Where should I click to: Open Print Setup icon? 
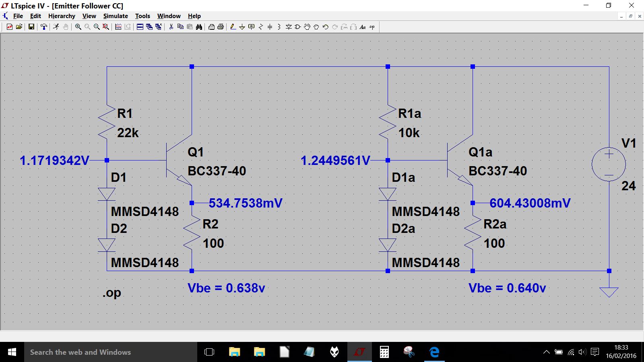point(211,27)
